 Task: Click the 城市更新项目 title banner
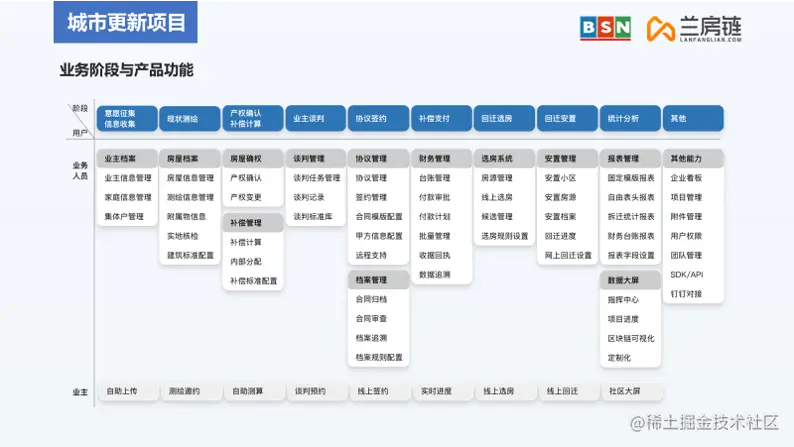pyautogui.click(x=126, y=22)
